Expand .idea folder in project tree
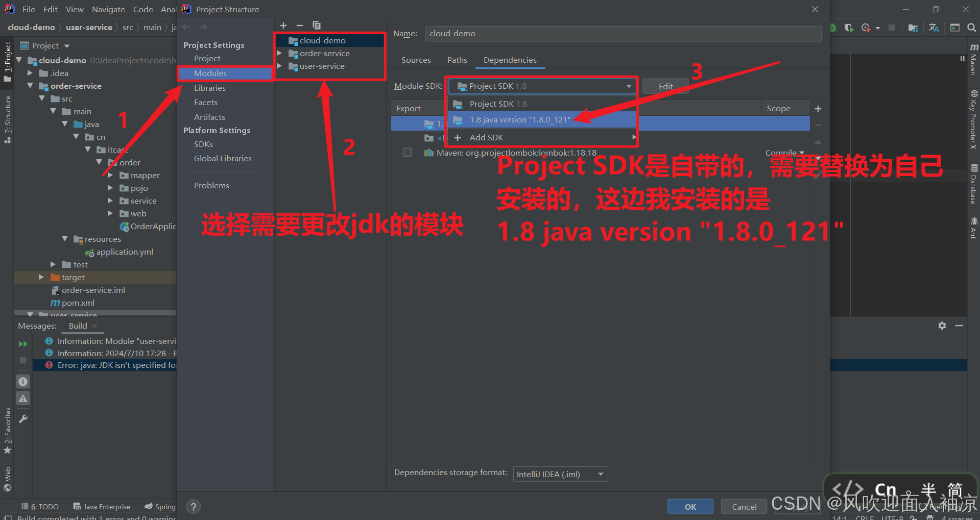980x520 pixels. (30, 73)
